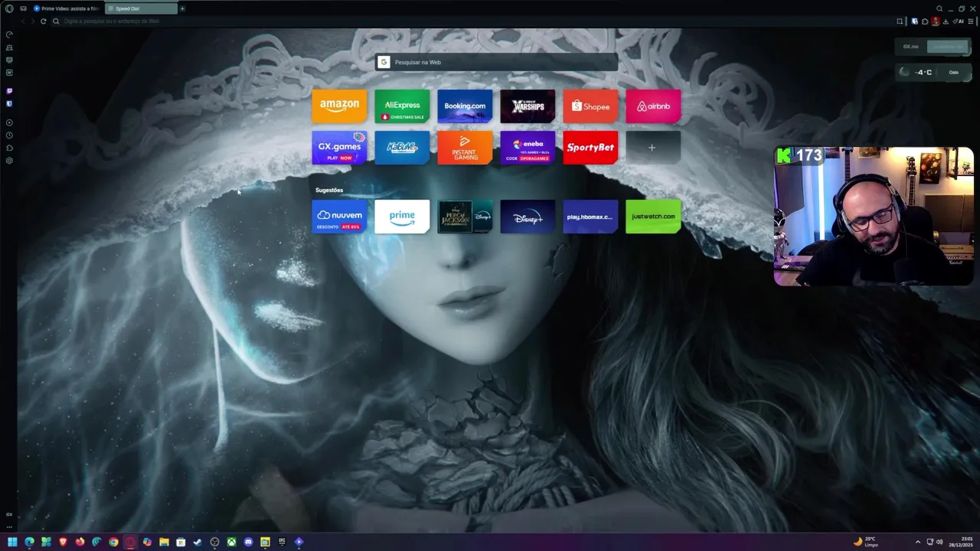This screenshot has width=980, height=551.
Task: Open Extensions cube icon in sidebar
Action: point(9,148)
